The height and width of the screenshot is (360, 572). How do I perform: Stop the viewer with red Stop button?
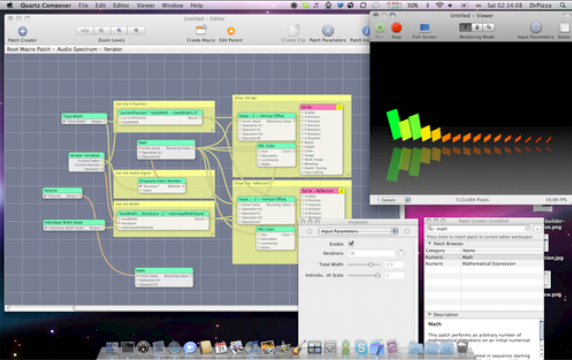coord(397,28)
